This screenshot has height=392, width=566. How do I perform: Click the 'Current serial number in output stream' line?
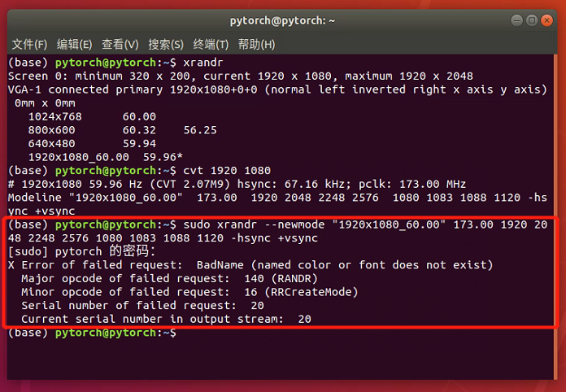coord(166,319)
